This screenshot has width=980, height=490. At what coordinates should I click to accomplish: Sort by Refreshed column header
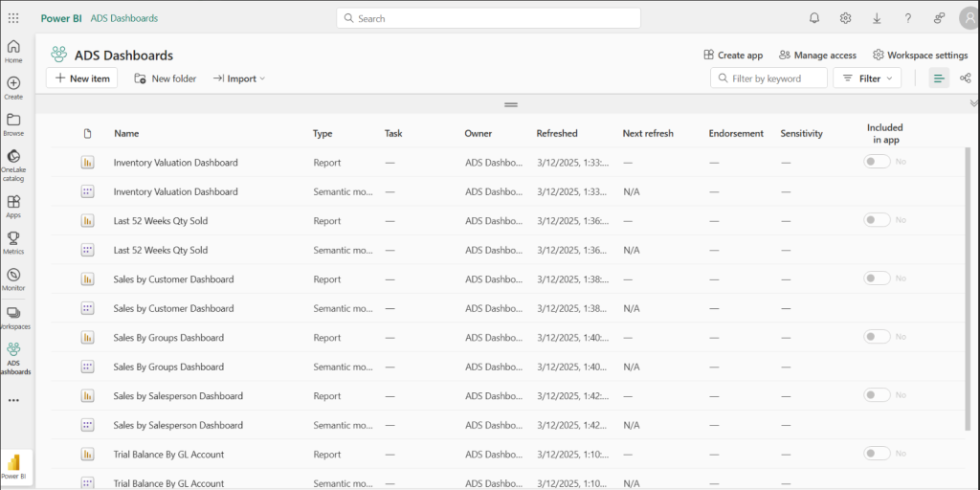557,133
